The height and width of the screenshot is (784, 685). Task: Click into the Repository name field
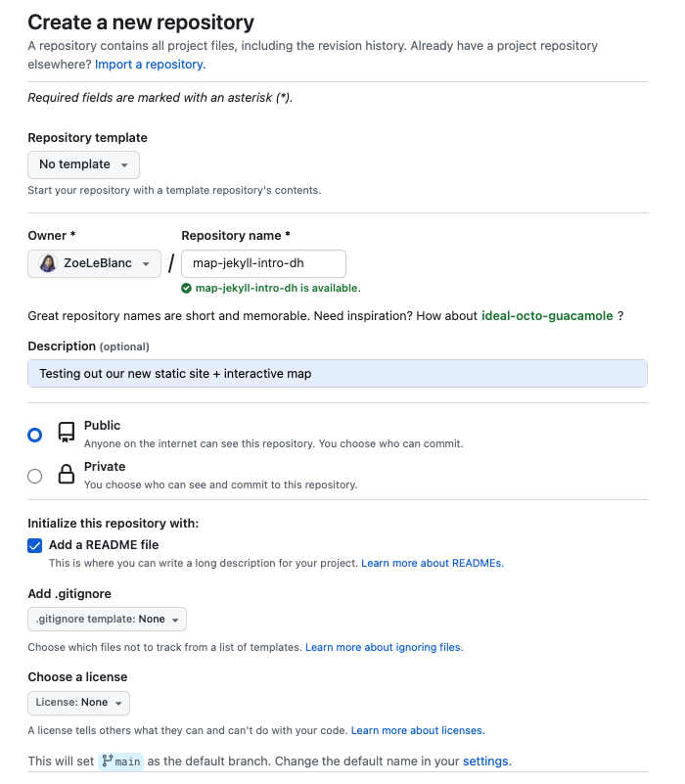(263, 263)
